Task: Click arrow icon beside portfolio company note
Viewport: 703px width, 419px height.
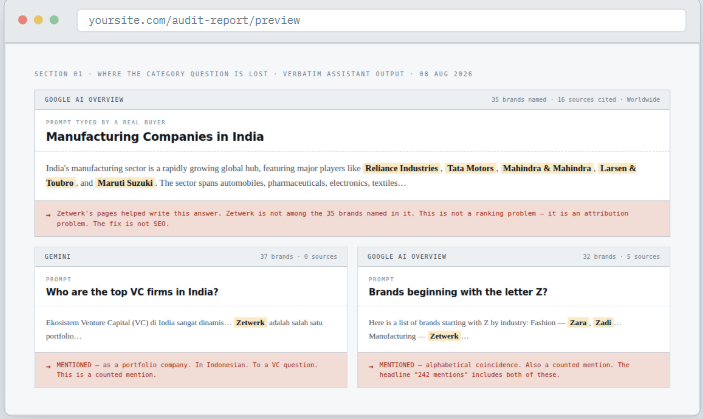Action: coord(48,366)
